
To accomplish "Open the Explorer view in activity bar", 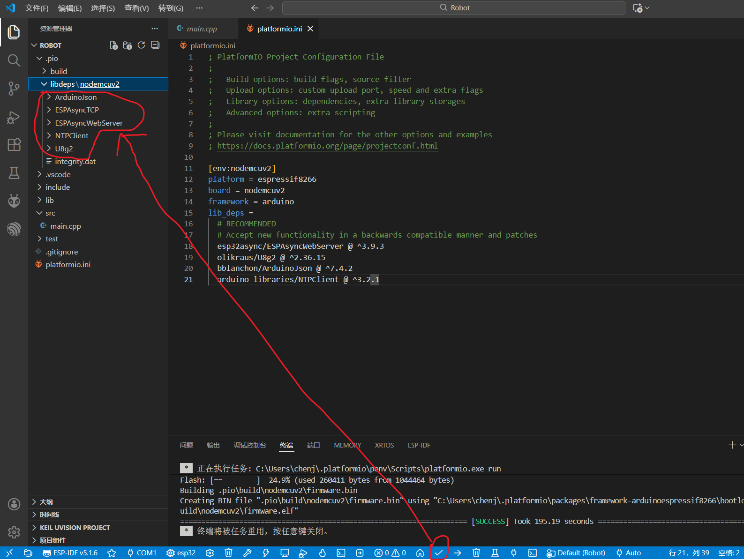I will pyautogui.click(x=14, y=32).
